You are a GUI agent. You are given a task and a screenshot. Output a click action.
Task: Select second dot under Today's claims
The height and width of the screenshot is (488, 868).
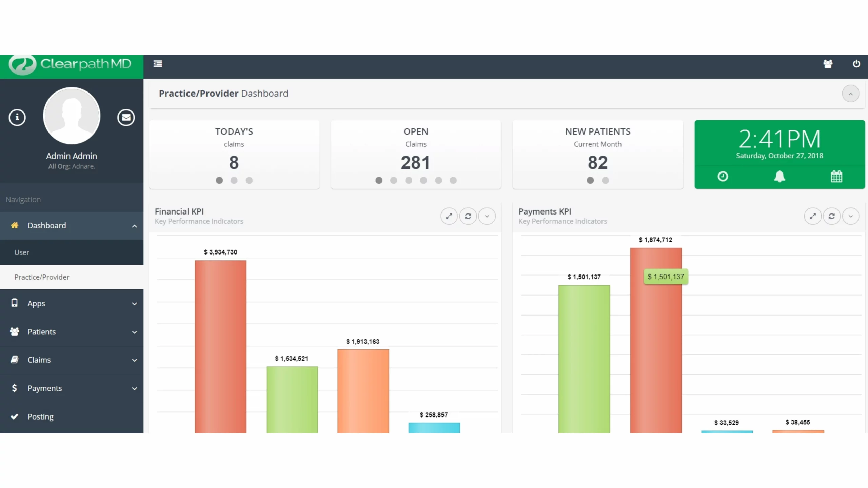[x=234, y=180]
